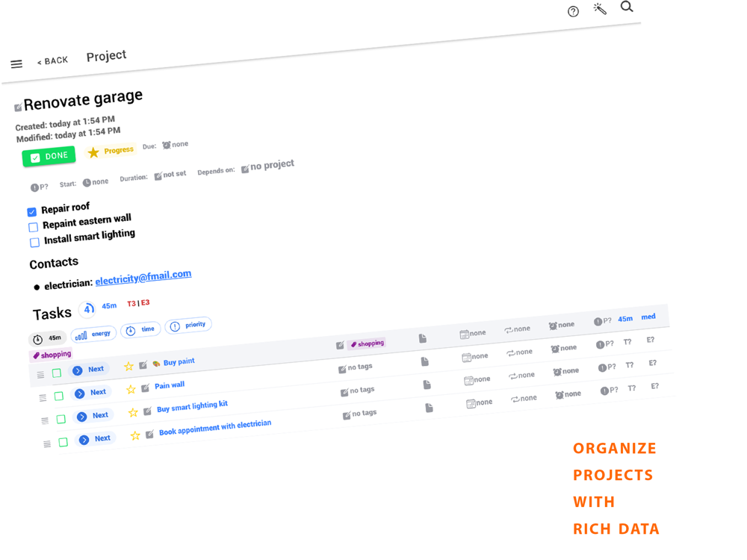Click the task count circle showing 4
This screenshot has width=747, height=560.
(87, 310)
